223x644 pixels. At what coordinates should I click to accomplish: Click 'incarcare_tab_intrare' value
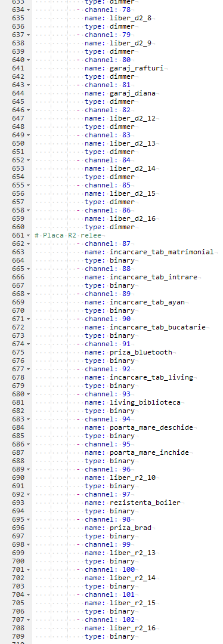154,277
